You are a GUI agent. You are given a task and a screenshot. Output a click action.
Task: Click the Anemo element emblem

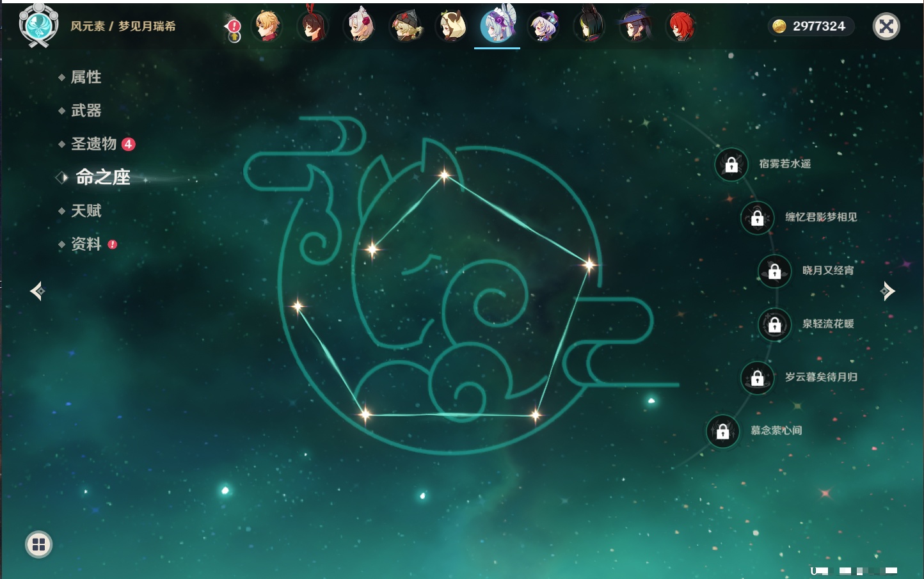38,25
